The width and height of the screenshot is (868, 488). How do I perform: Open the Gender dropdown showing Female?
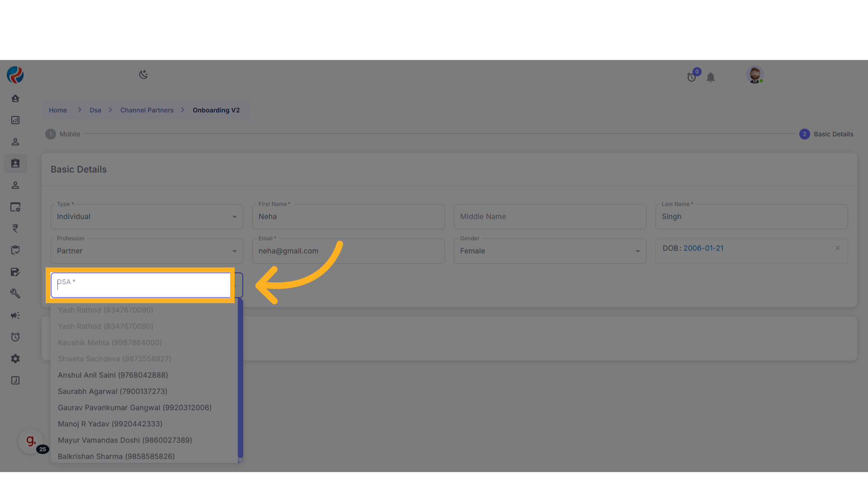click(550, 251)
